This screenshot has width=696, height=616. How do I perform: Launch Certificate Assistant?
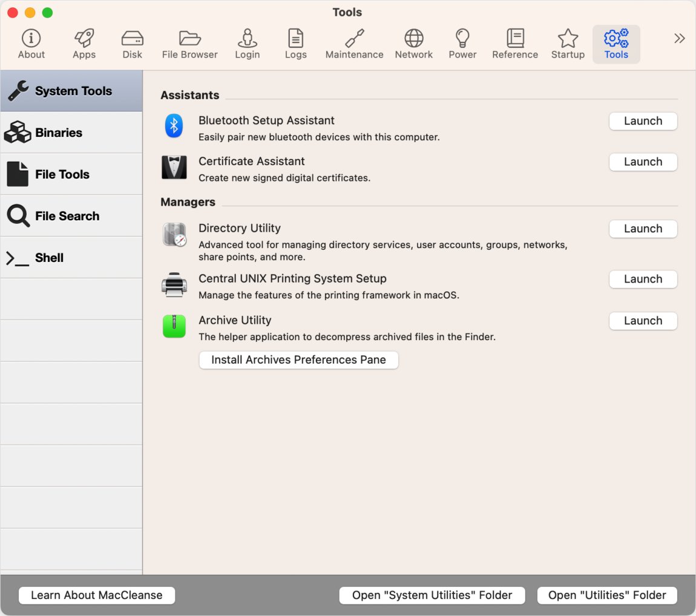(x=643, y=162)
